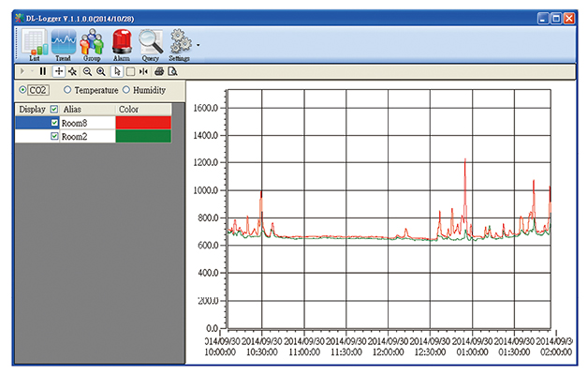
Task: Select the Humidity radio button
Action: coord(126,90)
